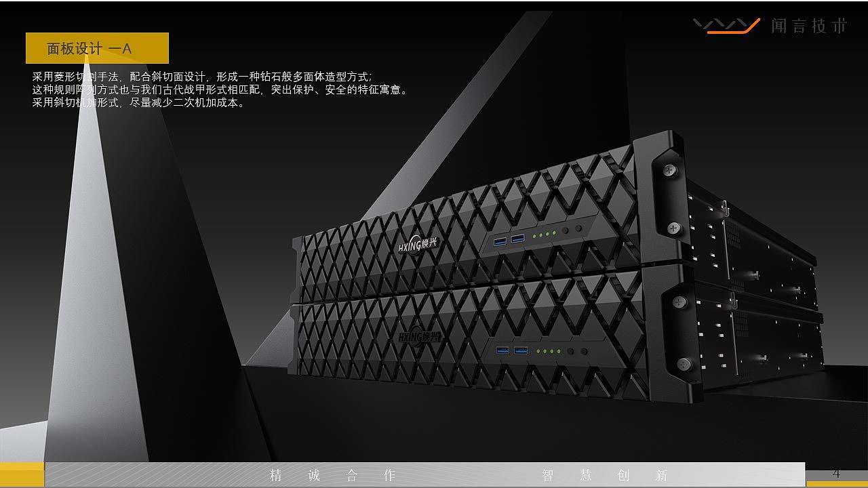The width and height of the screenshot is (868, 488).
Task: Click the top screw on the upper server's rack ear
Action: coord(669,170)
